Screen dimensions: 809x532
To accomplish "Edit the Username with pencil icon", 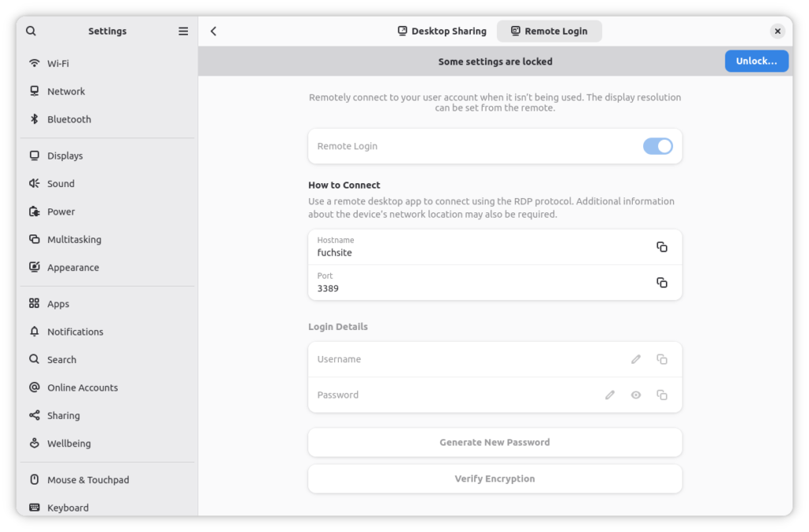I will coord(636,359).
